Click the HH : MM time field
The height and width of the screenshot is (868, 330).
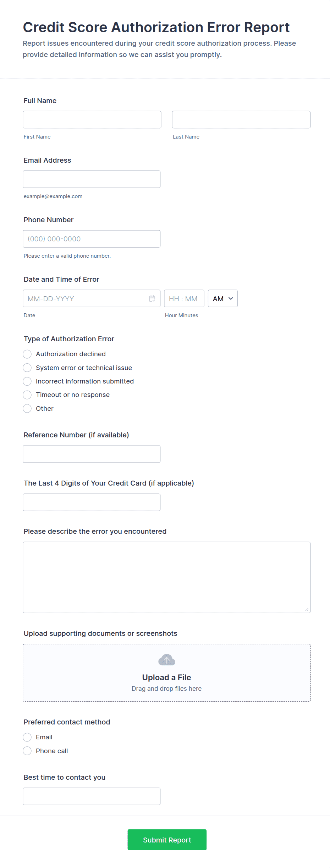click(184, 298)
